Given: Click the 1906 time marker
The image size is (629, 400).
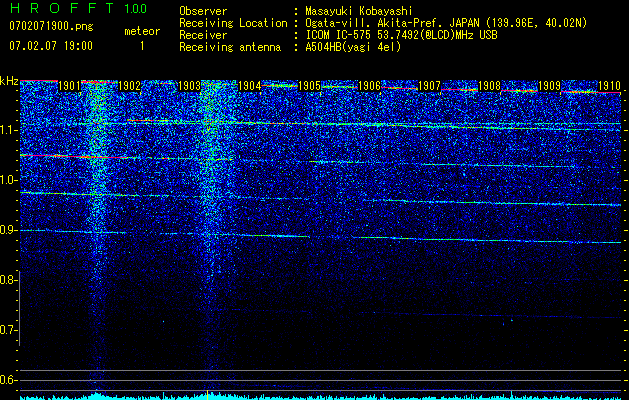Looking at the screenshot, I should [369, 86].
